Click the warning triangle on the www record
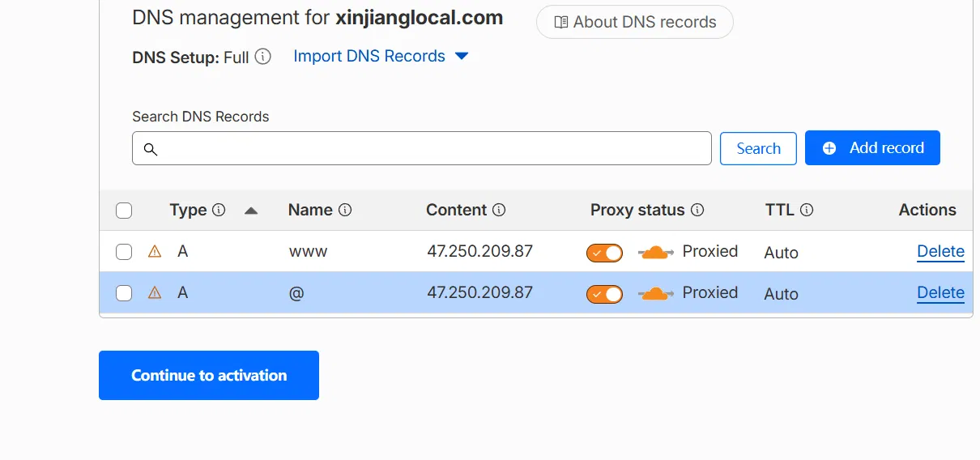 coord(155,252)
